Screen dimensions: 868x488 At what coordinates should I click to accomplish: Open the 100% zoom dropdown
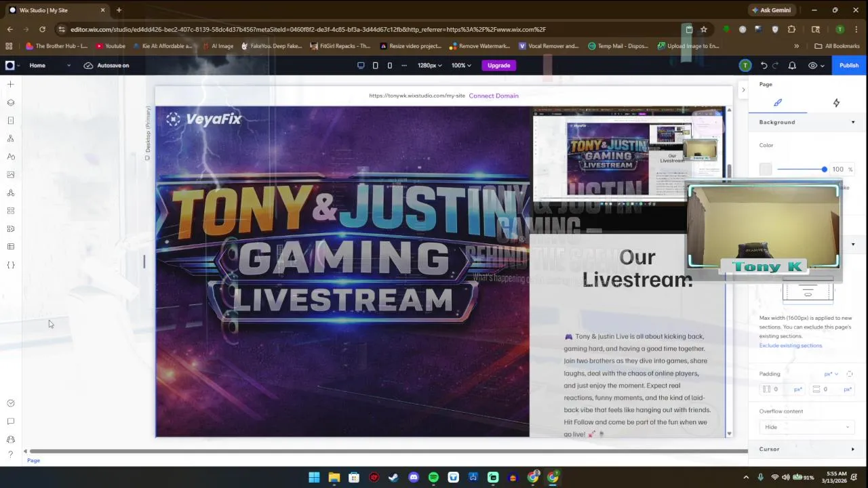pyautogui.click(x=462, y=65)
